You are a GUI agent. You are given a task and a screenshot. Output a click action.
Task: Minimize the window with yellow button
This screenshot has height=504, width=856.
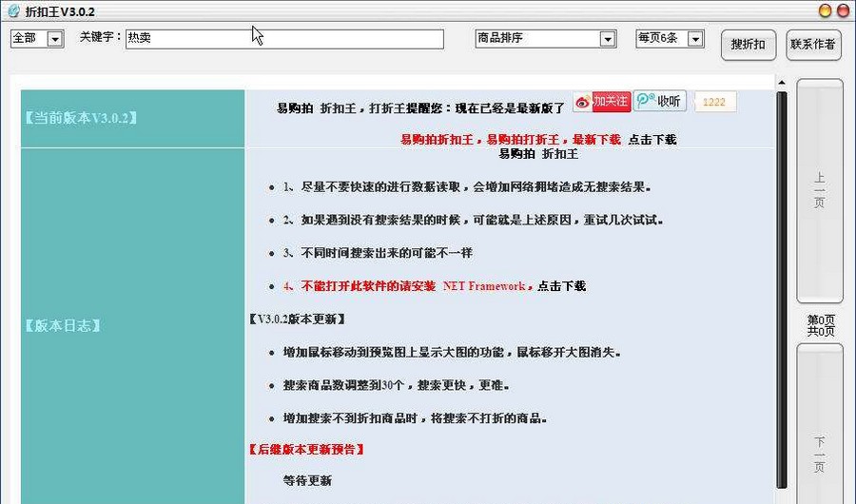point(825,10)
